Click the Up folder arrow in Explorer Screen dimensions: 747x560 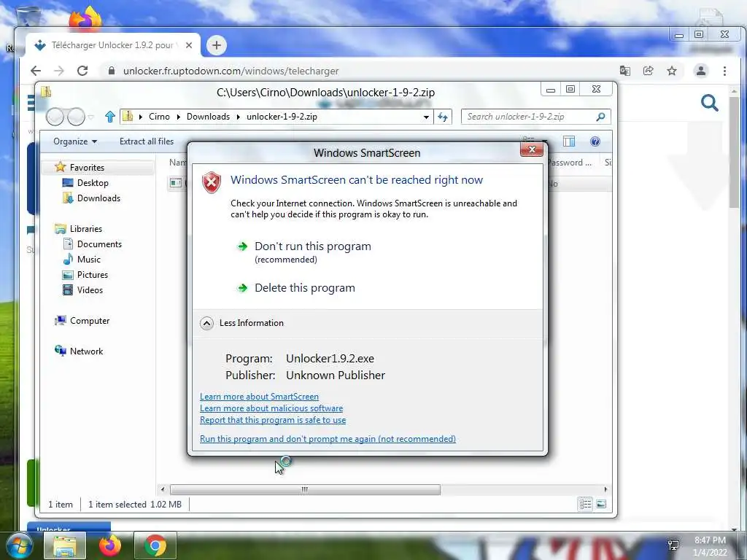110,116
